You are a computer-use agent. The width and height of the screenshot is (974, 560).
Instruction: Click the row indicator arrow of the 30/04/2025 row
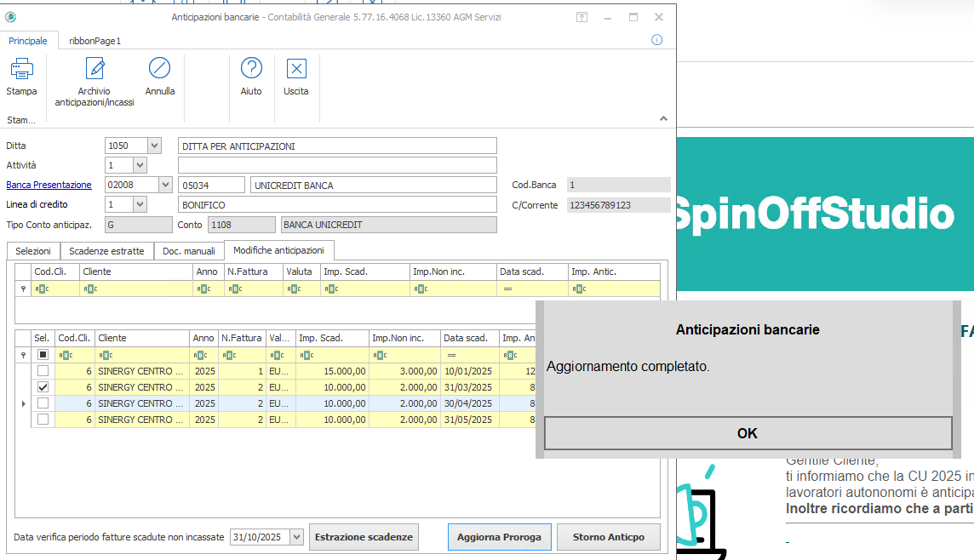click(x=24, y=403)
